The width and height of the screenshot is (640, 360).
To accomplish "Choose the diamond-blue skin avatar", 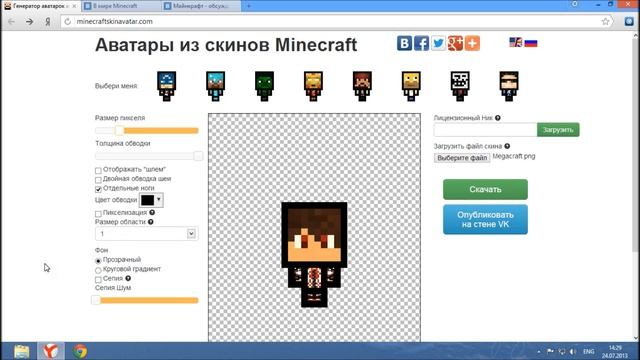I will click(216, 86).
